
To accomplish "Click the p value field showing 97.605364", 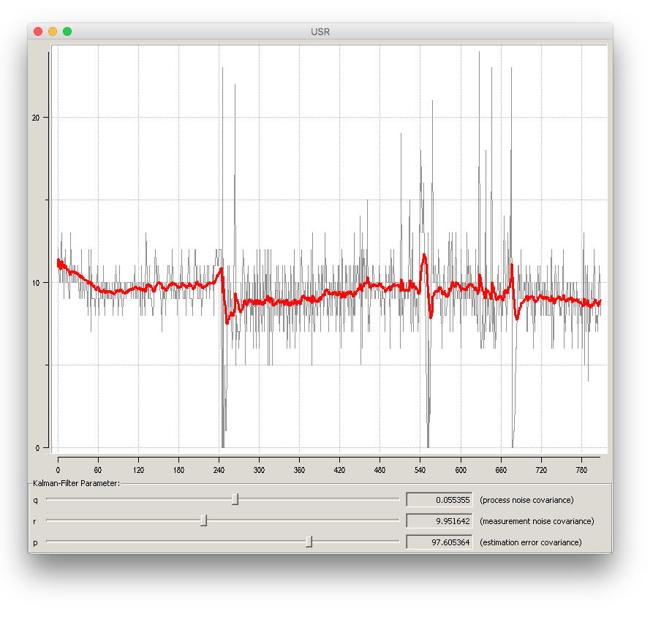I will [x=439, y=542].
